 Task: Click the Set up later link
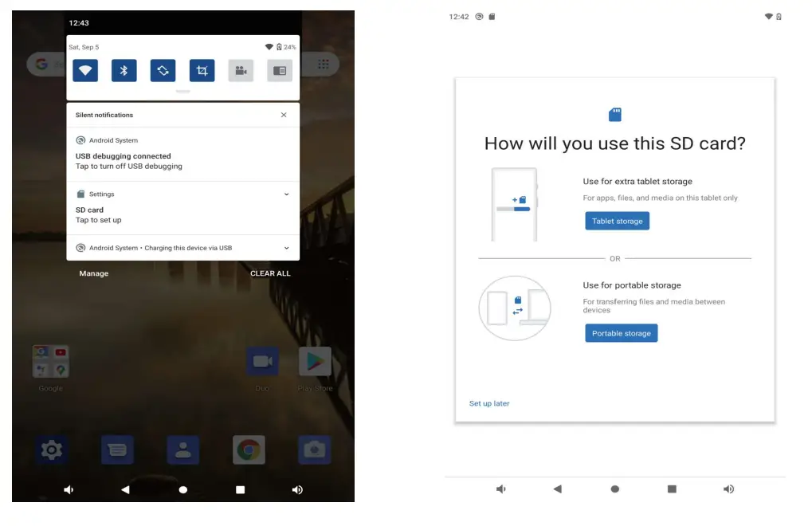pyautogui.click(x=489, y=403)
